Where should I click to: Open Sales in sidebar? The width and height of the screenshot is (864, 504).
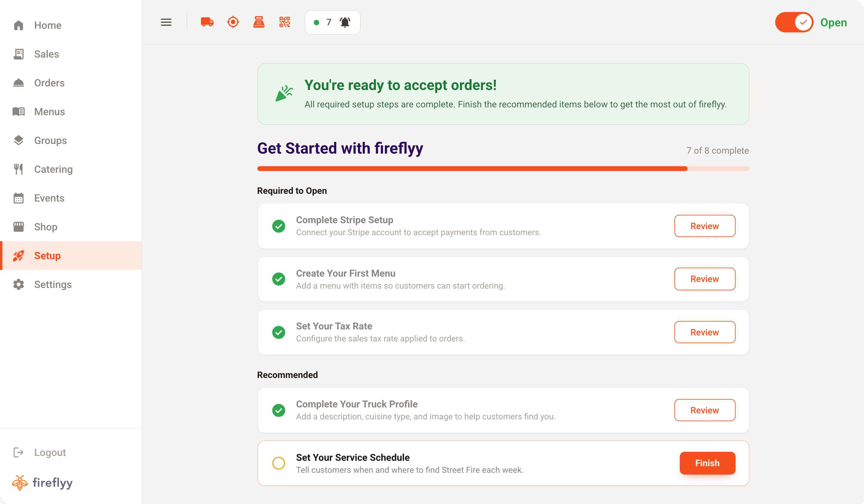point(71,54)
